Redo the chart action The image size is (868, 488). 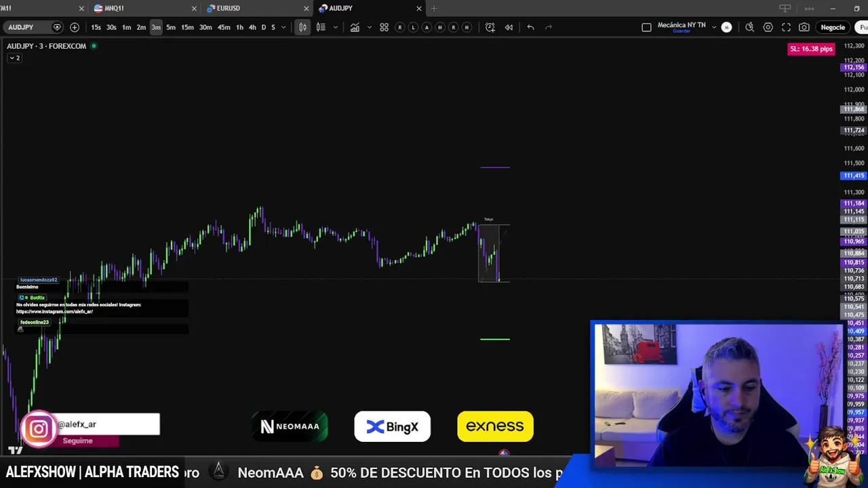(549, 27)
